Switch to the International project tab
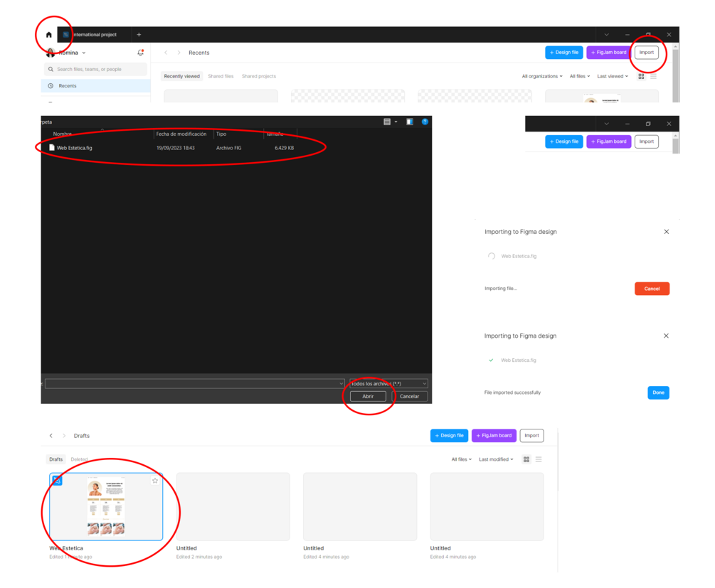 90,35
